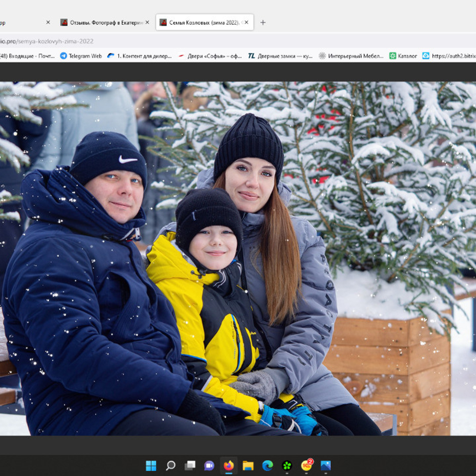Open the 1C app with notification badge

[306, 465]
